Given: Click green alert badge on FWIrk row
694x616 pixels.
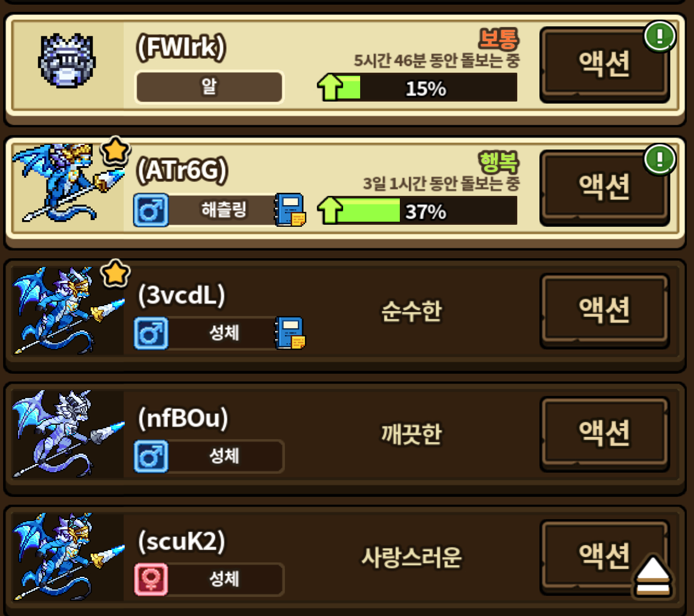Looking at the screenshot, I should pos(659,36).
